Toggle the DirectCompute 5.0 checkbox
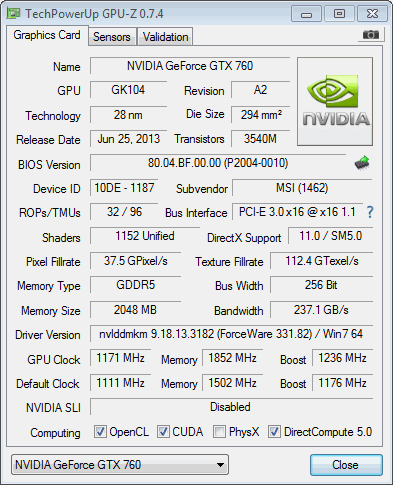The height and width of the screenshot is (485, 393). pos(274,431)
